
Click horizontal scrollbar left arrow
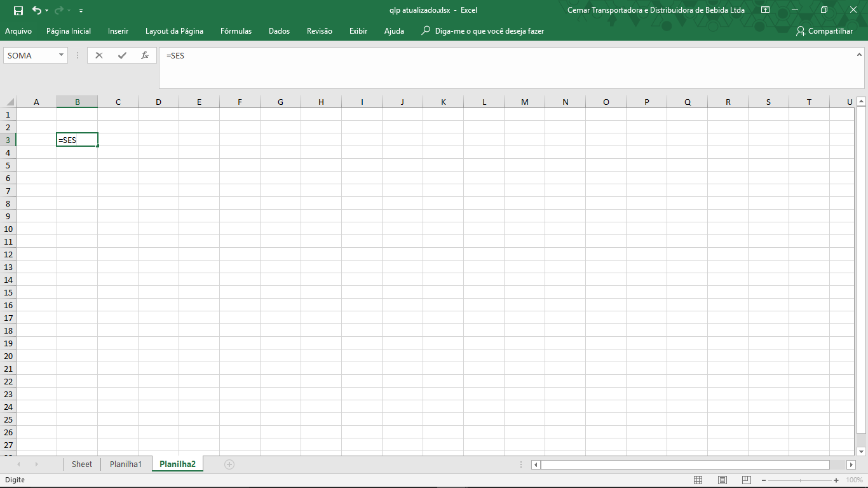click(536, 464)
